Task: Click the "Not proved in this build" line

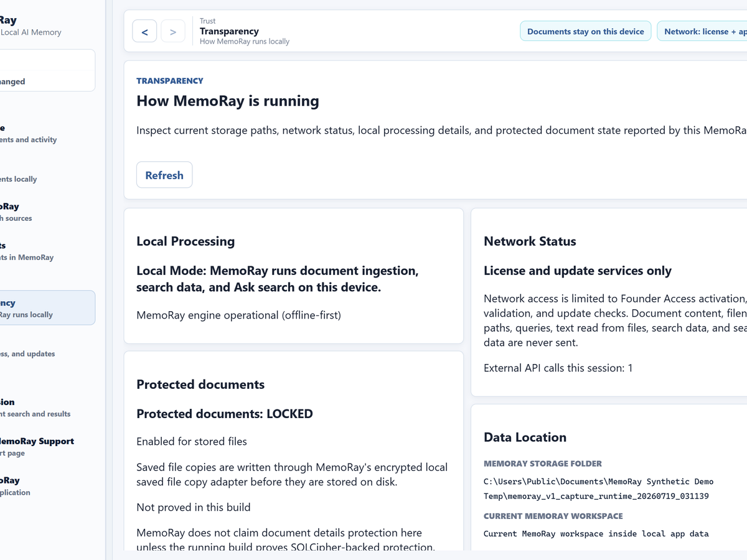Action: click(x=194, y=507)
